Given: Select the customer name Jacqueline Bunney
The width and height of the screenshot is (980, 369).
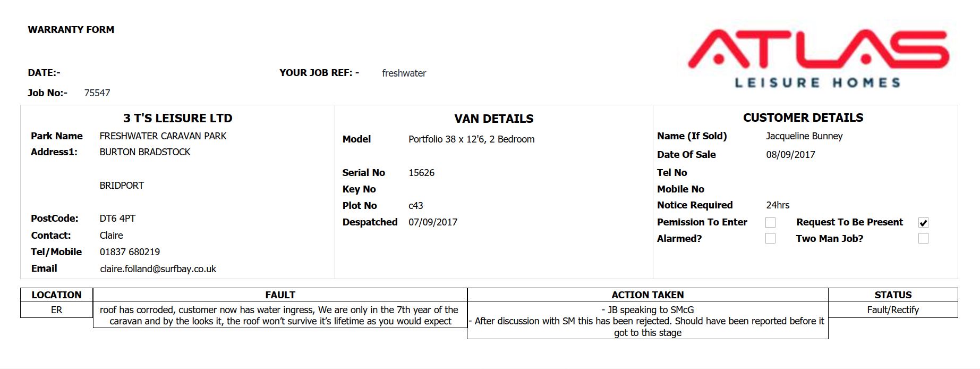Looking at the screenshot, I should point(804,136).
